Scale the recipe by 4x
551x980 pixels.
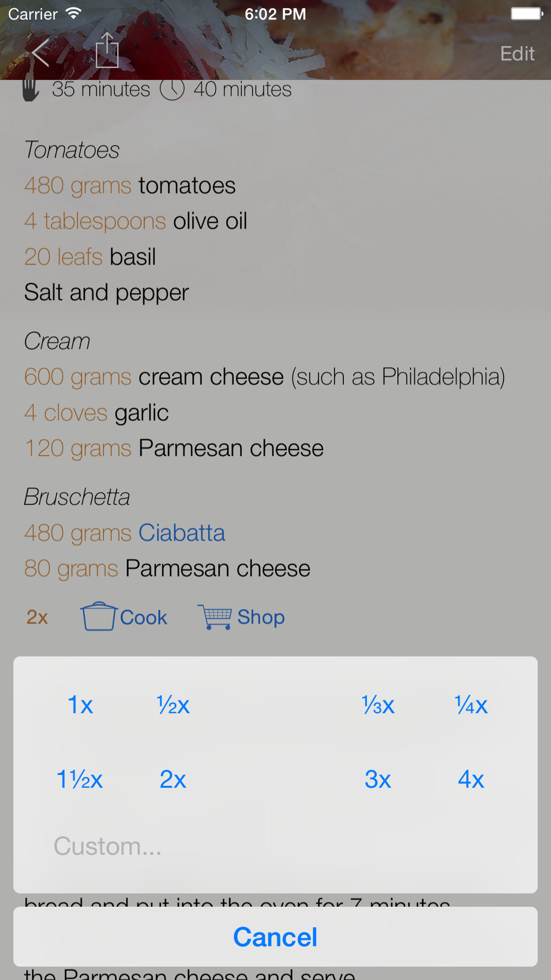(x=471, y=779)
